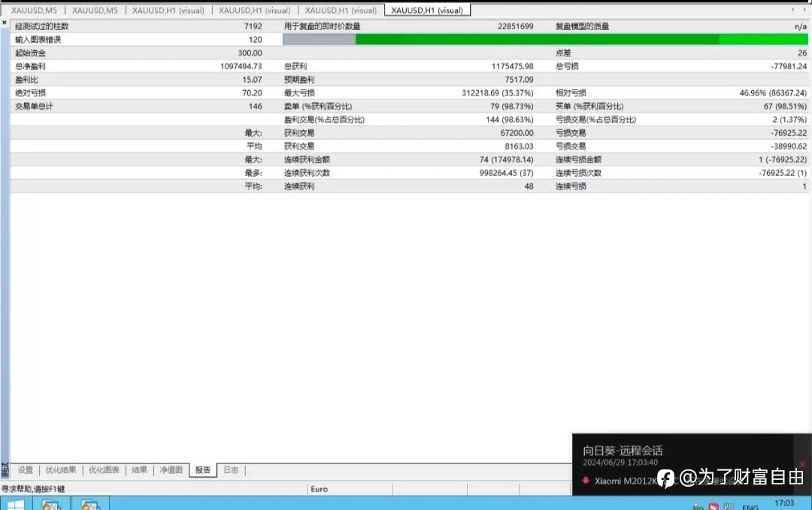Switch to first XAUUSD,M5 chart tab
Viewport: 812px width, 510px height.
pos(34,11)
